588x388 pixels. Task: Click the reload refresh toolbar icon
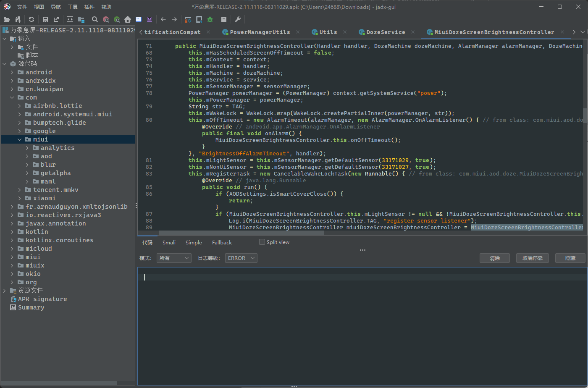[x=31, y=19]
